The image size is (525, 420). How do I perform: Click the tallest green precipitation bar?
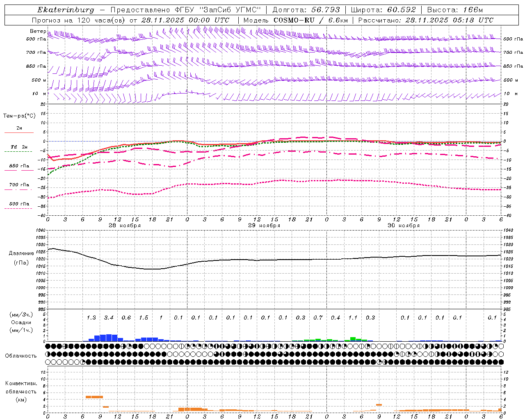[353, 339]
